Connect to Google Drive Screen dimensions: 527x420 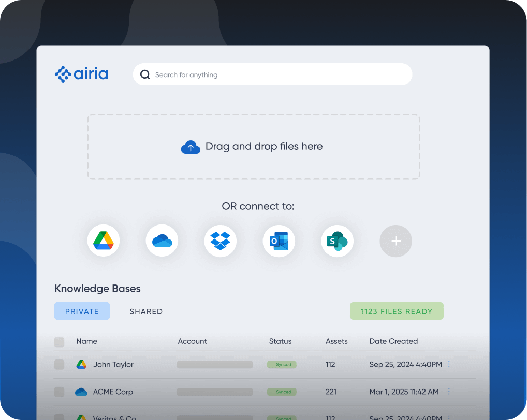point(104,241)
